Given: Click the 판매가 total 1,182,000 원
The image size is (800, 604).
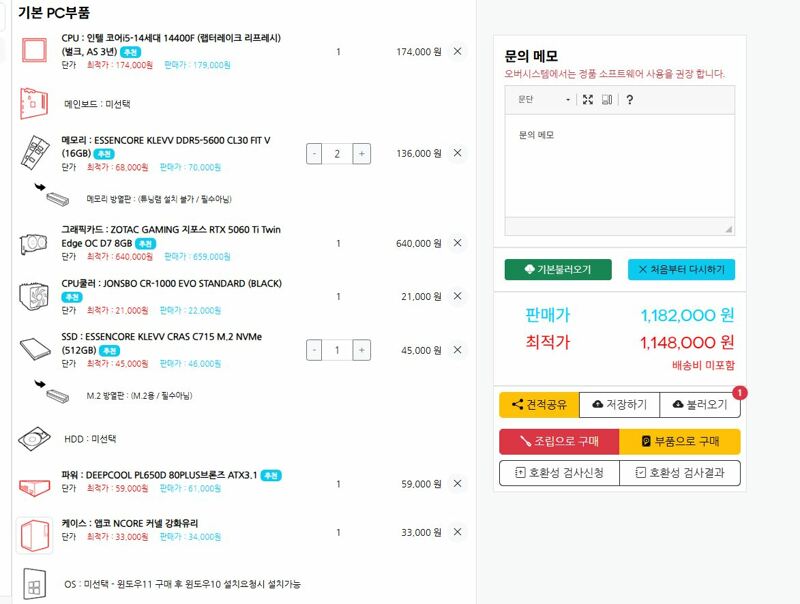Looking at the screenshot, I should point(687,315).
